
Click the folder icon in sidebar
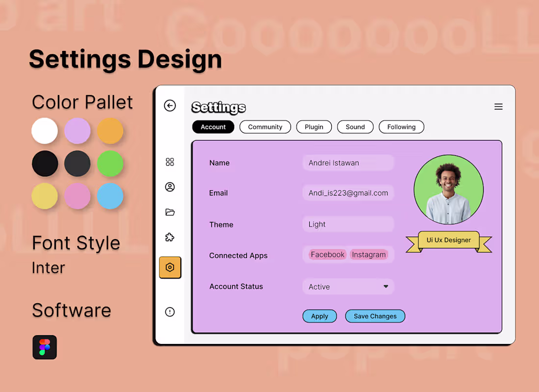[x=170, y=212]
